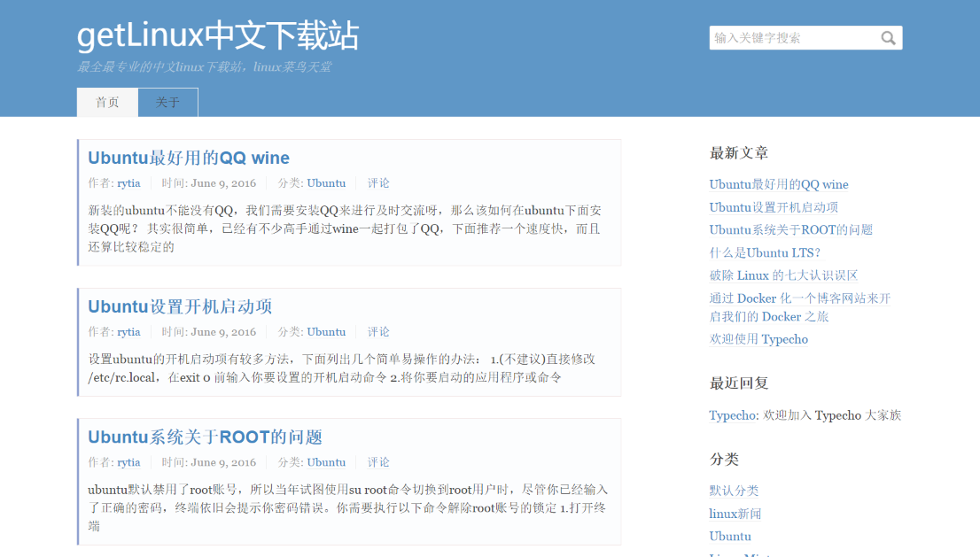Open post title Ubuntu最好用的QQ wine
980x557 pixels.
coord(189,158)
